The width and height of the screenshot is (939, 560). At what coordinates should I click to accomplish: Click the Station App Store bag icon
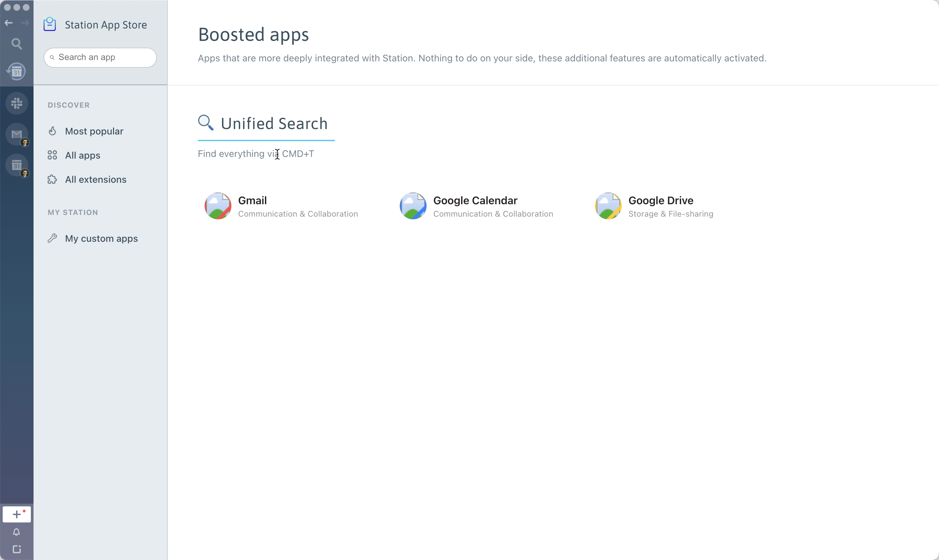coord(50,24)
